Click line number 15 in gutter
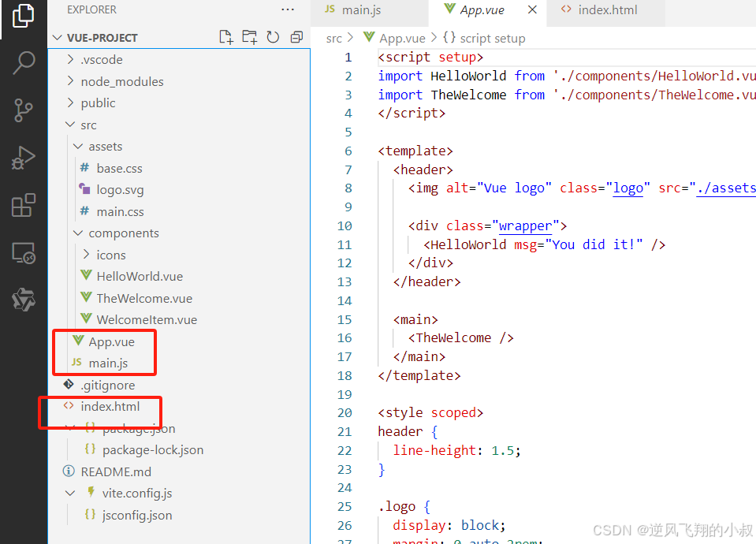The image size is (756, 544). (344, 319)
